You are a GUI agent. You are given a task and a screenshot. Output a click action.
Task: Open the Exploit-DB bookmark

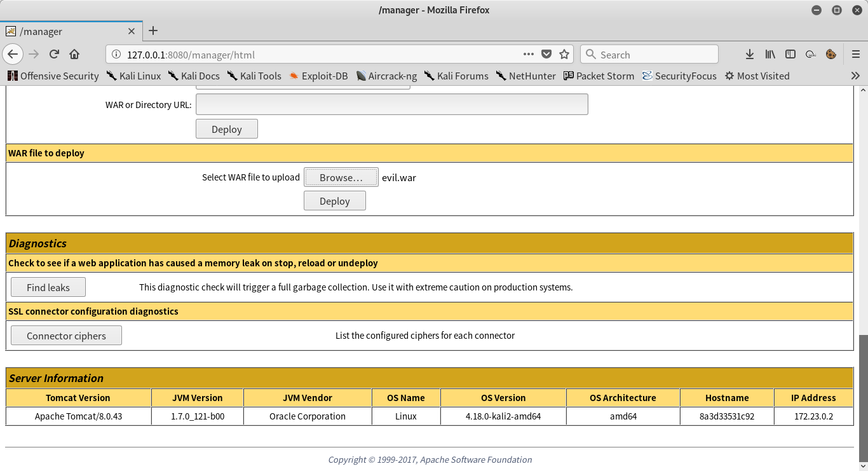click(318, 76)
